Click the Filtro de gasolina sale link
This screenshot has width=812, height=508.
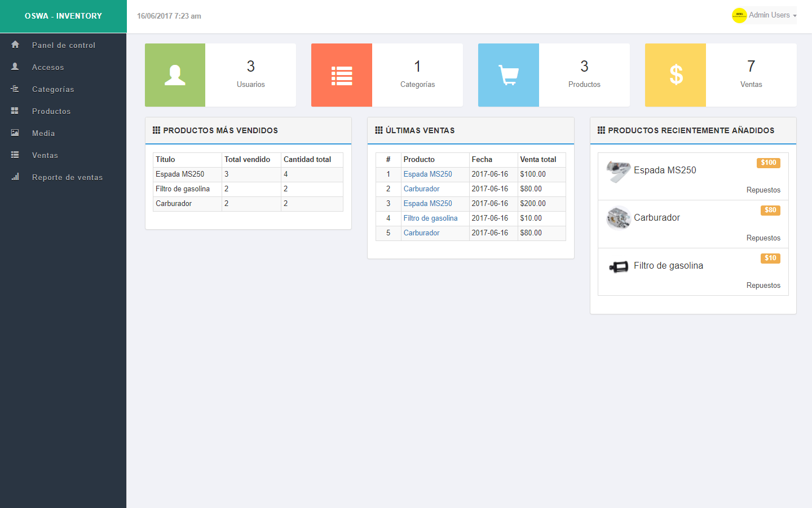pyautogui.click(x=430, y=218)
